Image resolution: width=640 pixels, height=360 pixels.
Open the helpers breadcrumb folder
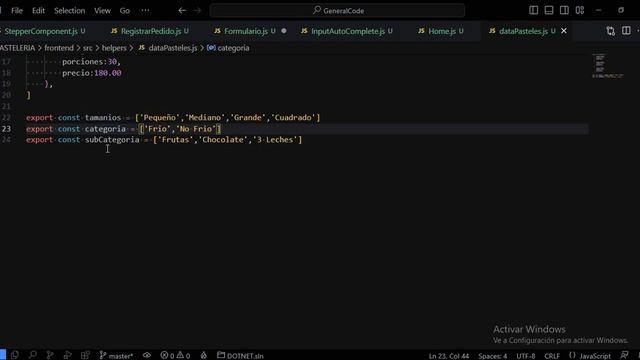114,48
